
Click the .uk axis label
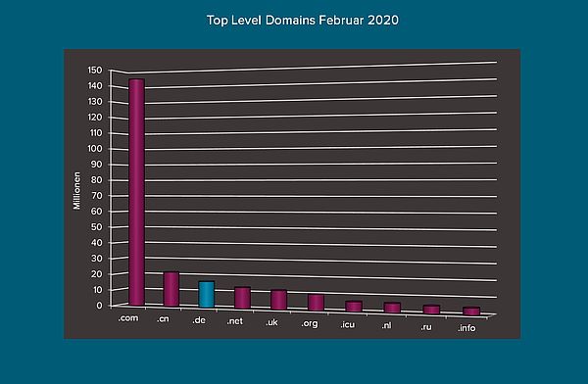(271, 322)
